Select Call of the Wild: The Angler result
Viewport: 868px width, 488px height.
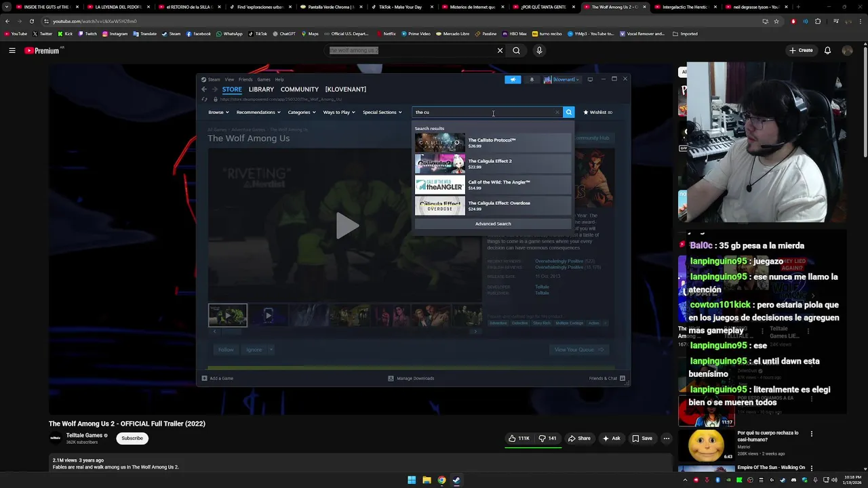pos(493,185)
